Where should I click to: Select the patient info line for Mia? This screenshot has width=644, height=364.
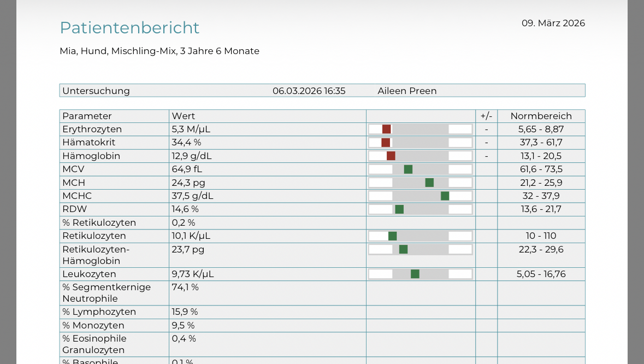(159, 51)
